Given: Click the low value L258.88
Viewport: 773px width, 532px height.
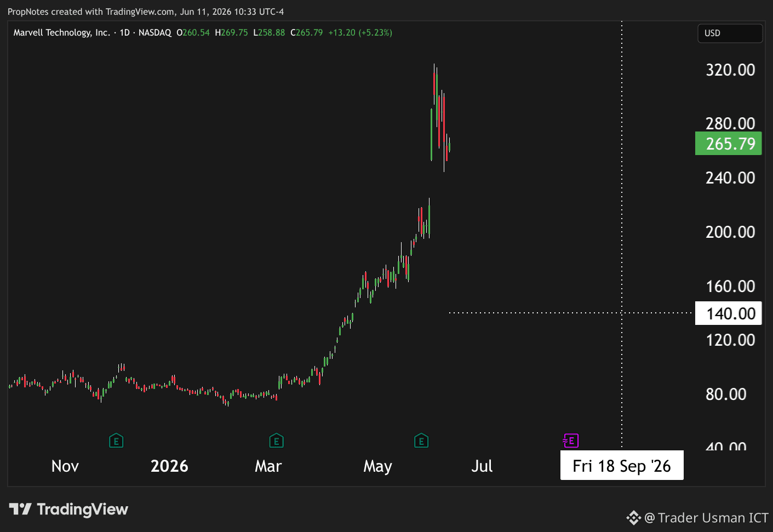Looking at the screenshot, I should pyautogui.click(x=269, y=33).
